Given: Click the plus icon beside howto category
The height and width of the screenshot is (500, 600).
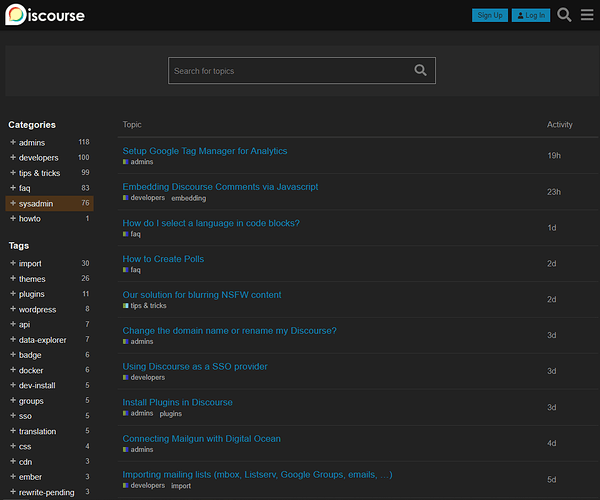Looking at the screenshot, I should (13, 218).
